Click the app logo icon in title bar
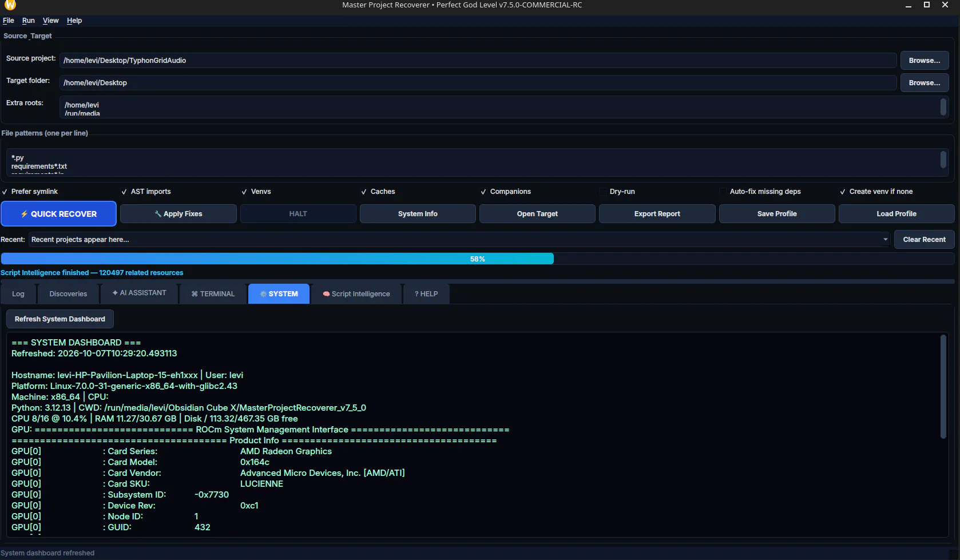This screenshot has height=560, width=960. click(10, 5)
